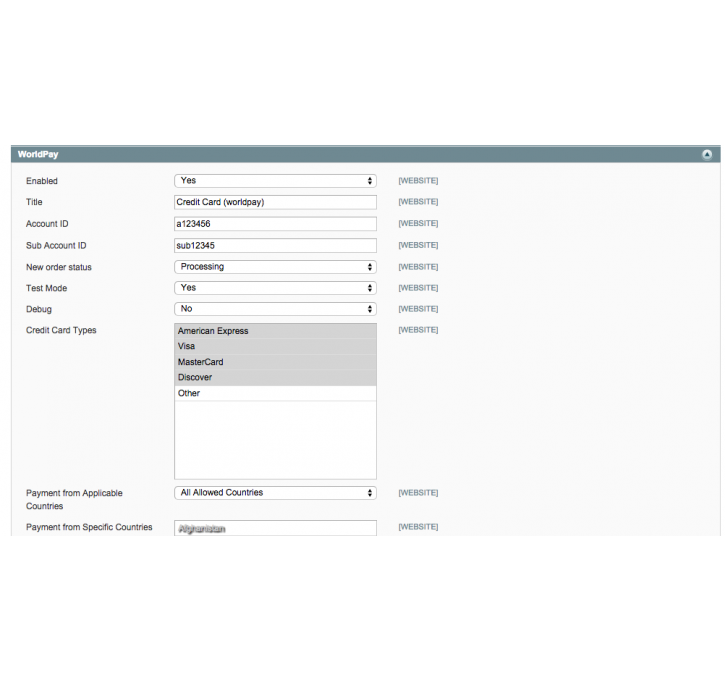
Task: Click [WEBSITE] scope text beside Credit Card Types
Action: coord(418,330)
